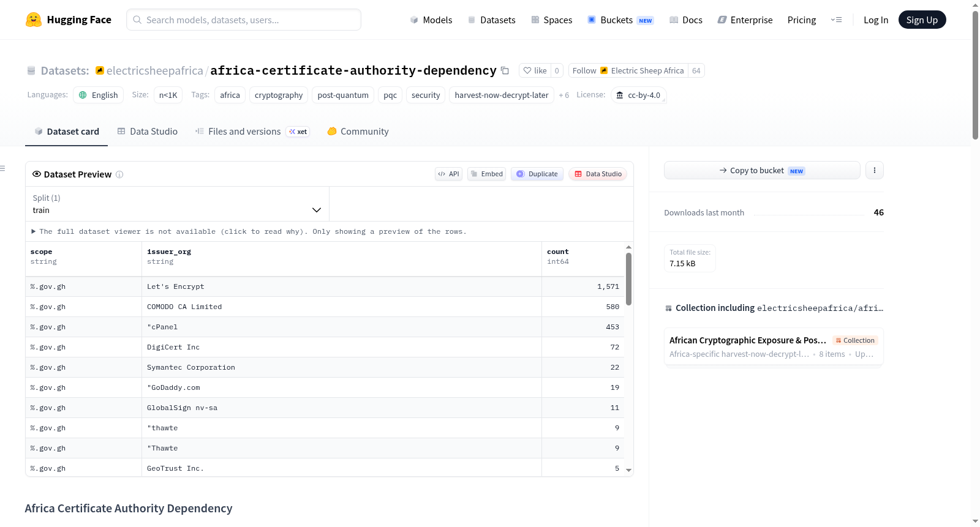Click Africa Certificate Authority Dependency heading

pos(129,508)
